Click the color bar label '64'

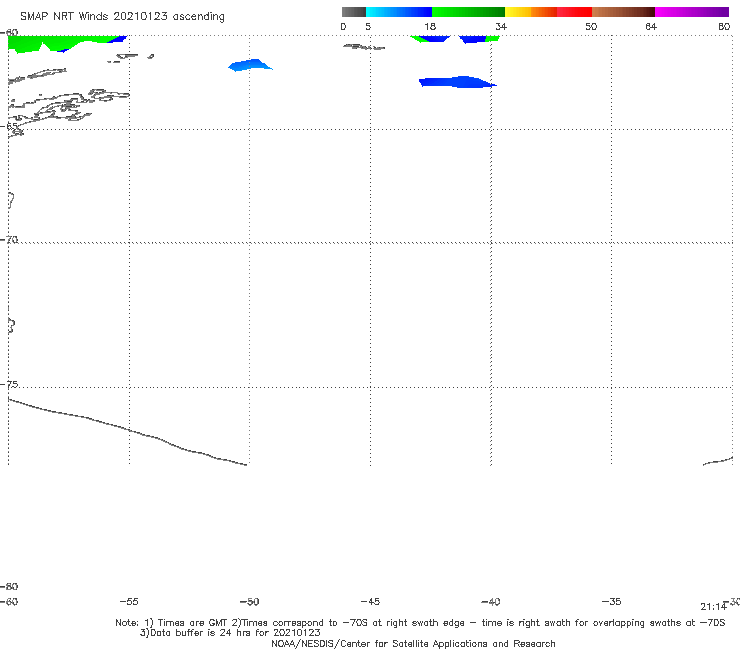(651, 26)
